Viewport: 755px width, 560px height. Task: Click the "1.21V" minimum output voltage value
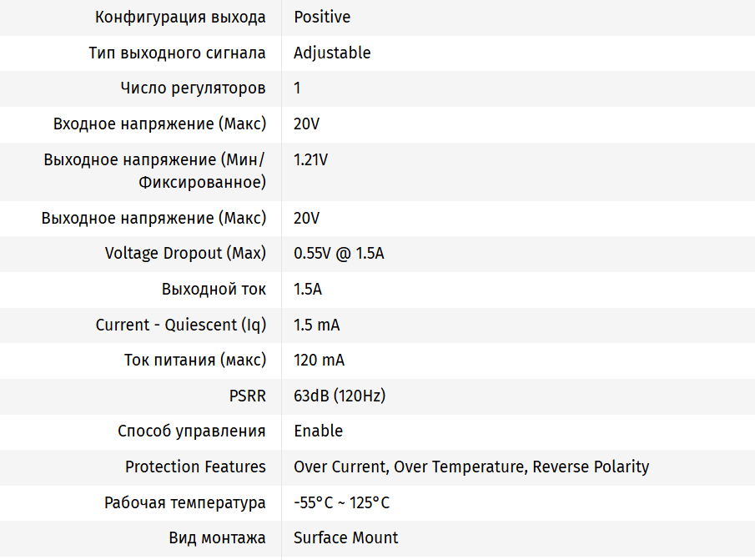coord(310,159)
